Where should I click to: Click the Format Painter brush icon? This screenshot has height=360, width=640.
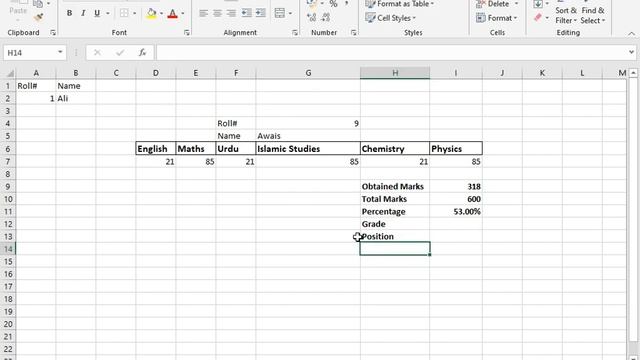pos(39,17)
